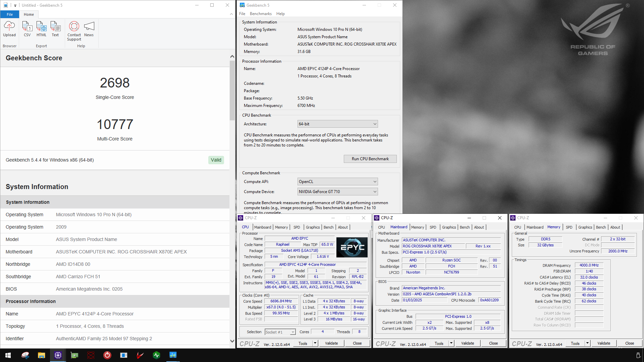644x362 pixels.
Task: Click the Core Speed value 6696.84 MHz
Action: [281, 301]
